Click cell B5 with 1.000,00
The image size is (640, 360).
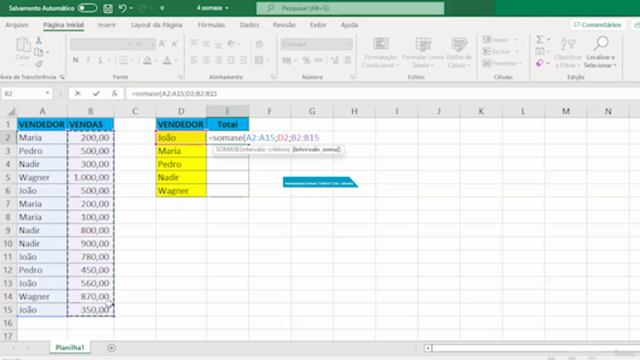91,177
